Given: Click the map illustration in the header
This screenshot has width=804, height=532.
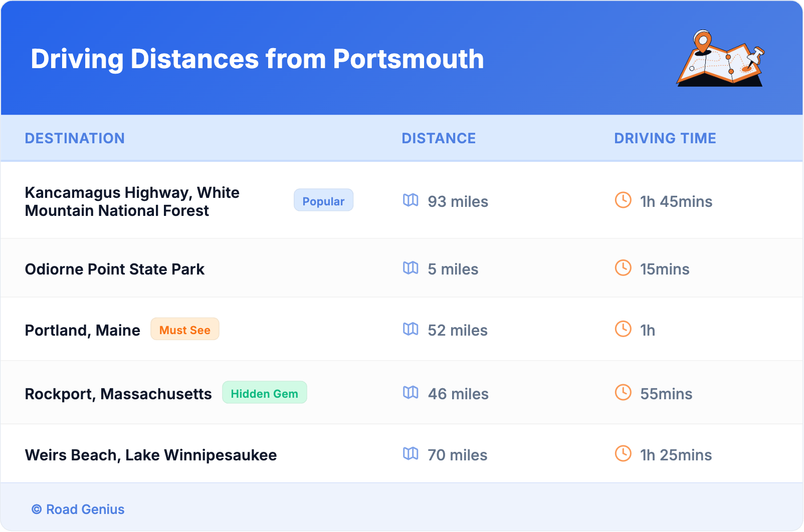Looking at the screenshot, I should point(720,59).
